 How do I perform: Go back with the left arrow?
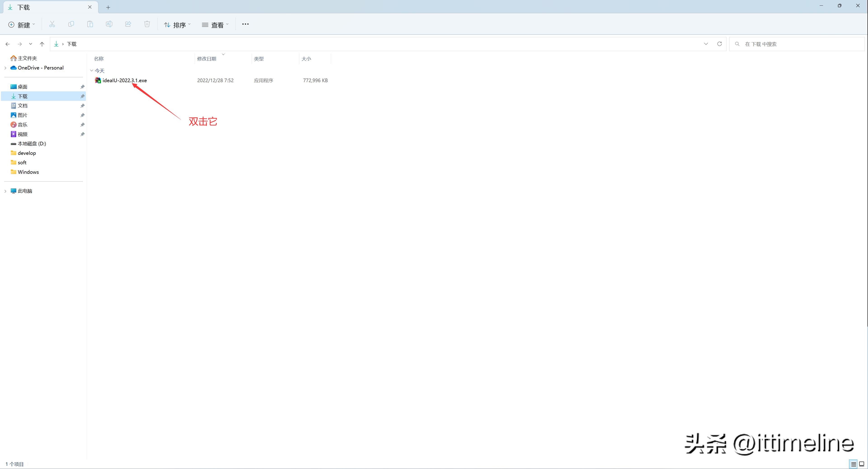(8, 44)
